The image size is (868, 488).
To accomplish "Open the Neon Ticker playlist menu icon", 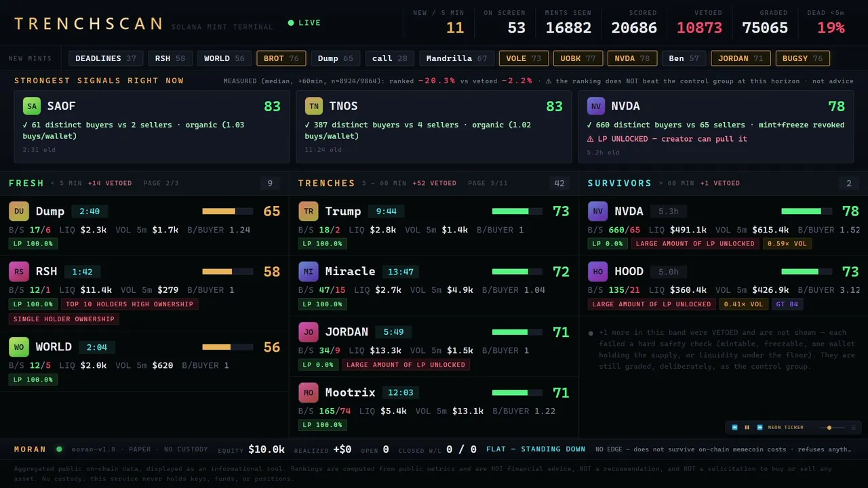I will click(x=853, y=428).
